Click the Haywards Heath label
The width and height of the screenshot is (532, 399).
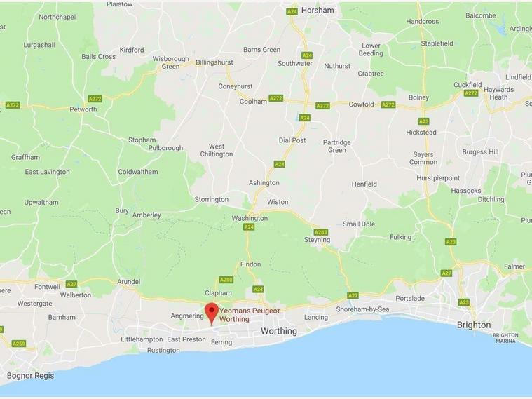click(498, 93)
